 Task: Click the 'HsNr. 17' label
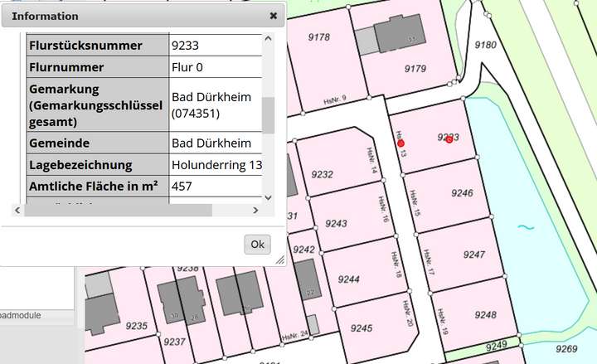click(x=429, y=262)
